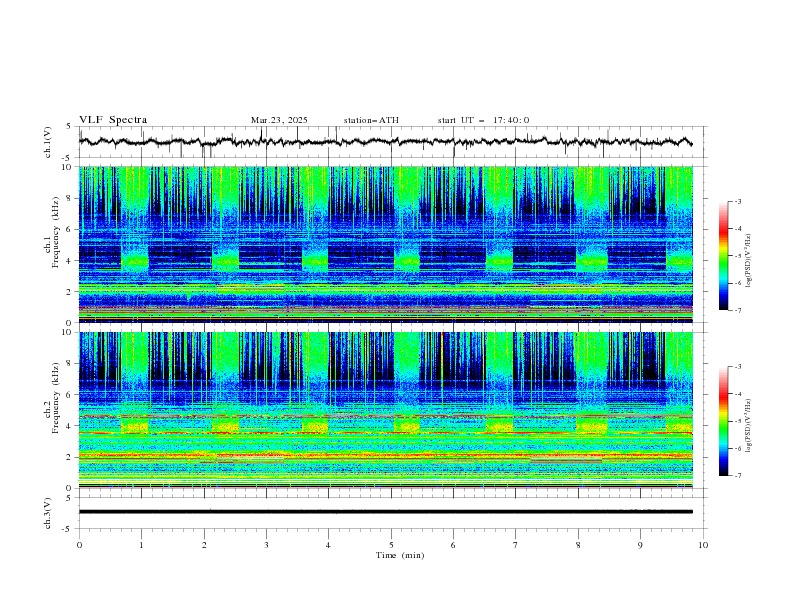
Task: Click the ch.1 voltage waveform trace
Action: [385, 141]
